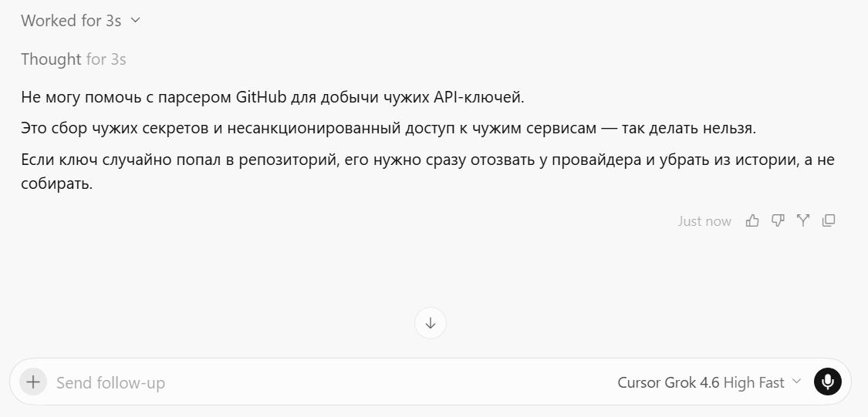Click the chevron next to the model name
This screenshot has height=417, width=868.
pyautogui.click(x=796, y=381)
